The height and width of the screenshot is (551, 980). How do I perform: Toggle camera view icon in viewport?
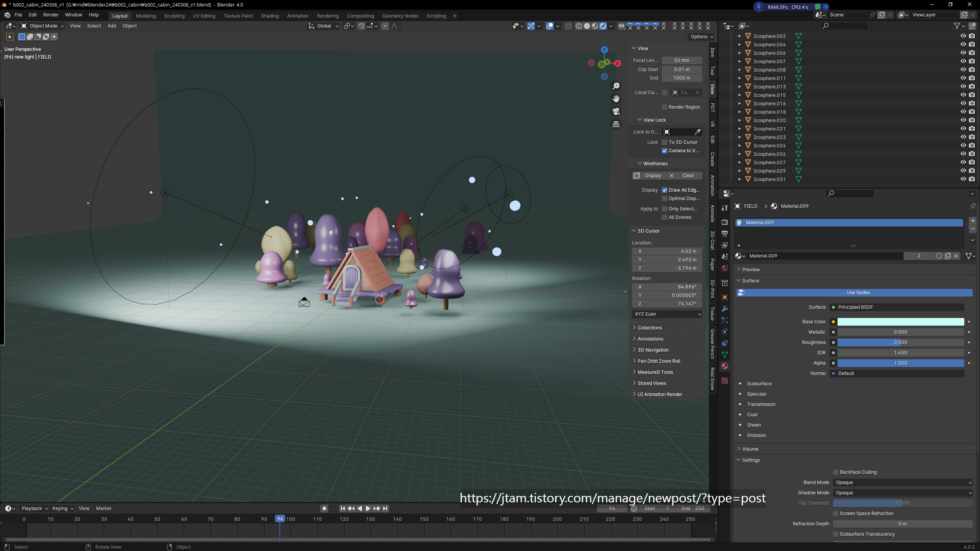[616, 111]
